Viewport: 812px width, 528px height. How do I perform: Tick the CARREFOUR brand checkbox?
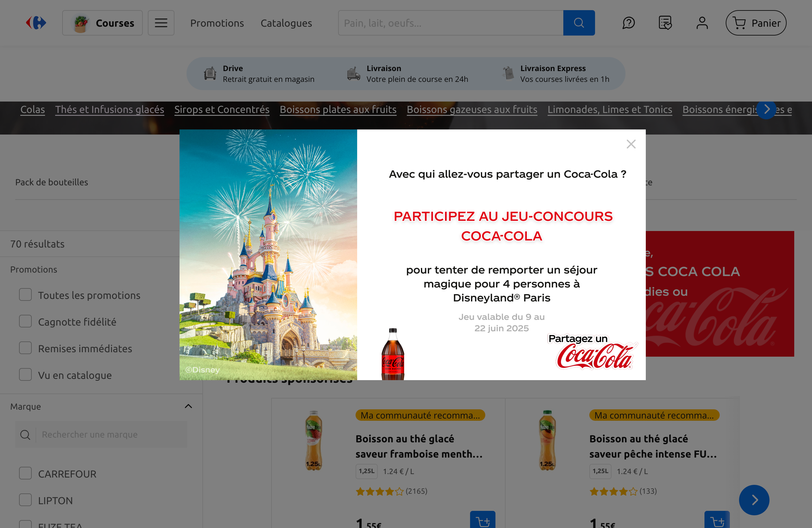click(25, 473)
